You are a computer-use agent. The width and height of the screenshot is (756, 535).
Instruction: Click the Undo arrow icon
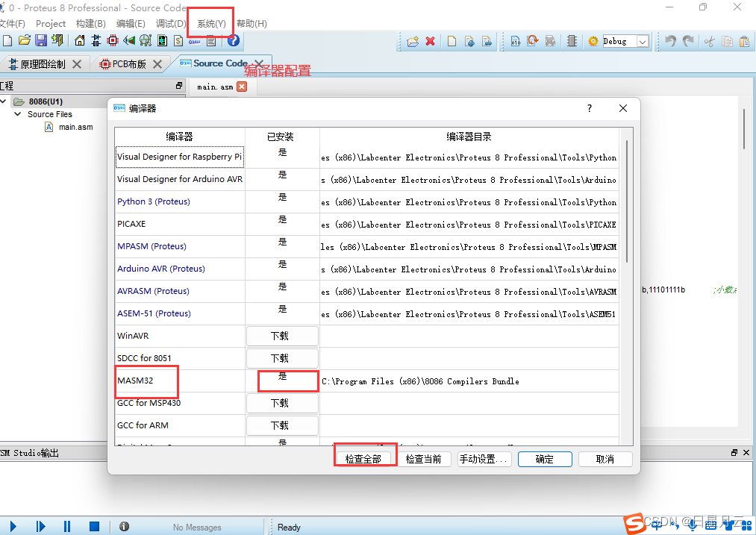tap(670, 42)
